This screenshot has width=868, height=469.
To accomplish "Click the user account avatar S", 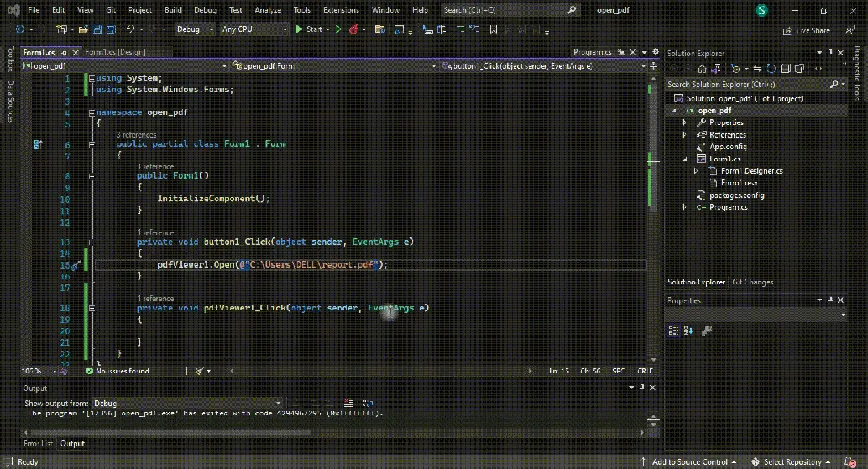I will tap(762, 10).
